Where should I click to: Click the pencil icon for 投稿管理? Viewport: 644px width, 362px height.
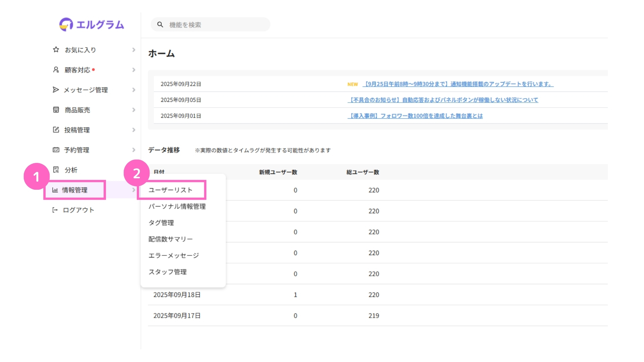point(56,130)
